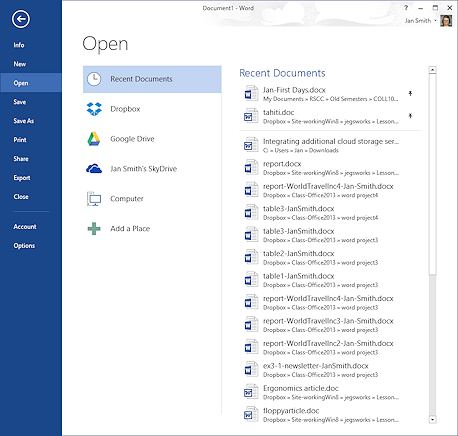The height and width of the screenshot is (436, 458).
Task: Click the scrollbar down arrow
Action: point(432,420)
